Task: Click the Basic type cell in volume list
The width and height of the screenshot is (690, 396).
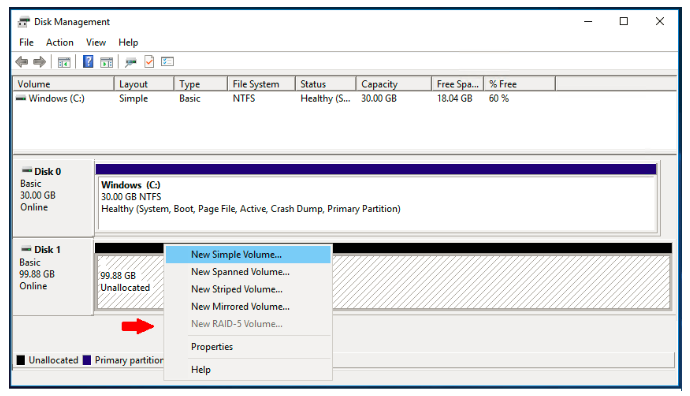Action: pos(190,98)
